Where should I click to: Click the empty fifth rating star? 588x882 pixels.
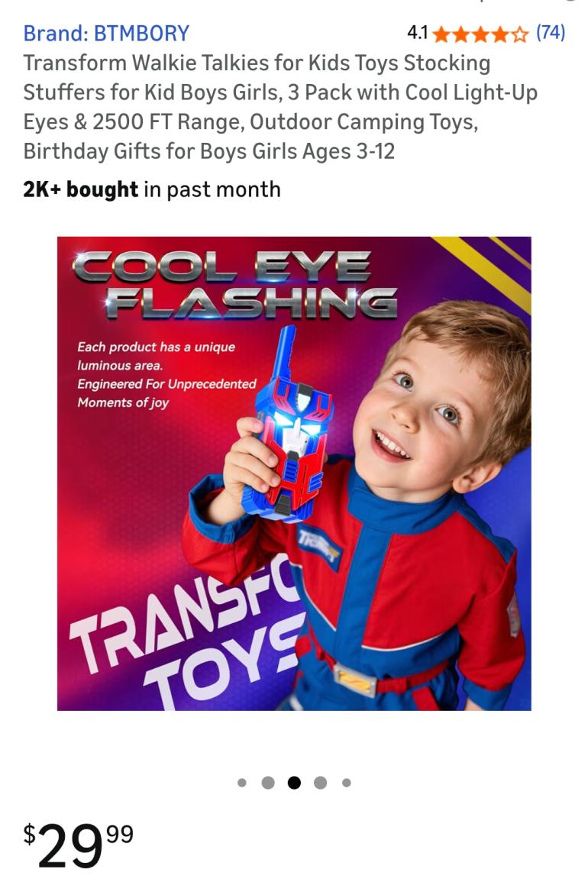tap(520, 34)
